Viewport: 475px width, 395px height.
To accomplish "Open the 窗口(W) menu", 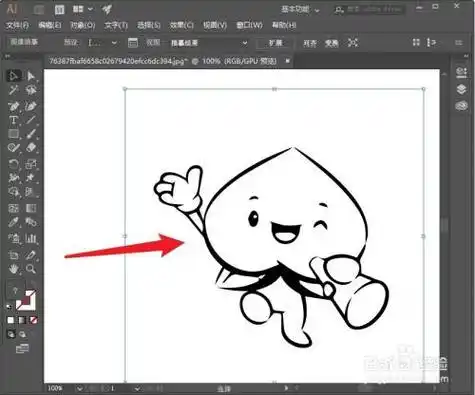I will click(249, 25).
